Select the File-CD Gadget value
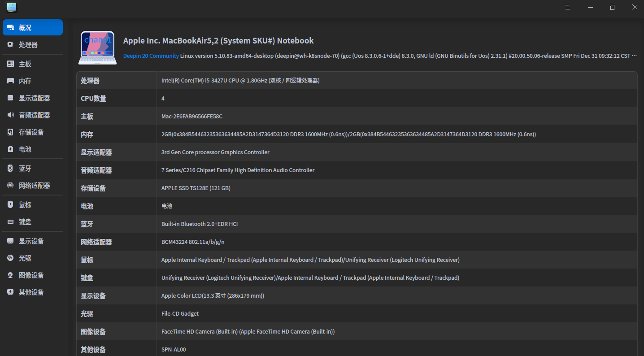Image resolution: width=644 pixels, height=356 pixels. tap(180, 314)
